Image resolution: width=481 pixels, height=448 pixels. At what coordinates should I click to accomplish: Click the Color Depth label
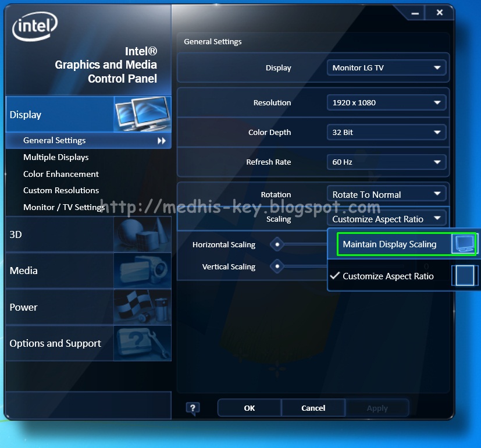coord(270,132)
